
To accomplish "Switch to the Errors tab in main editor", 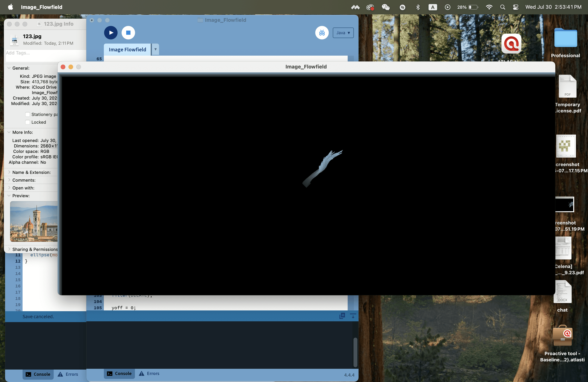I will coord(149,373).
